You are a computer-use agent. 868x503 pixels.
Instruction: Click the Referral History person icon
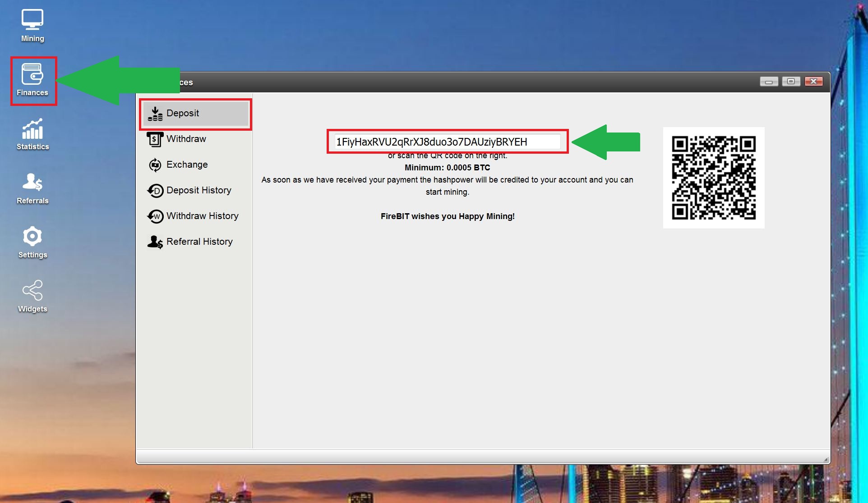coord(155,242)
